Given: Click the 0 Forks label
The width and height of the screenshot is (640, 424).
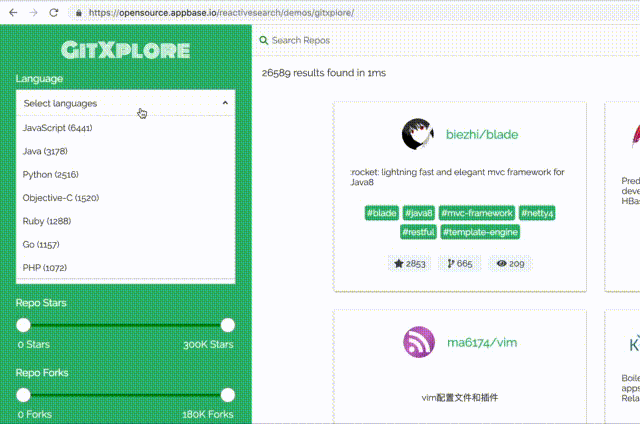Looking at the screenshot, I should pyautogui.click(x=35, y=414).
